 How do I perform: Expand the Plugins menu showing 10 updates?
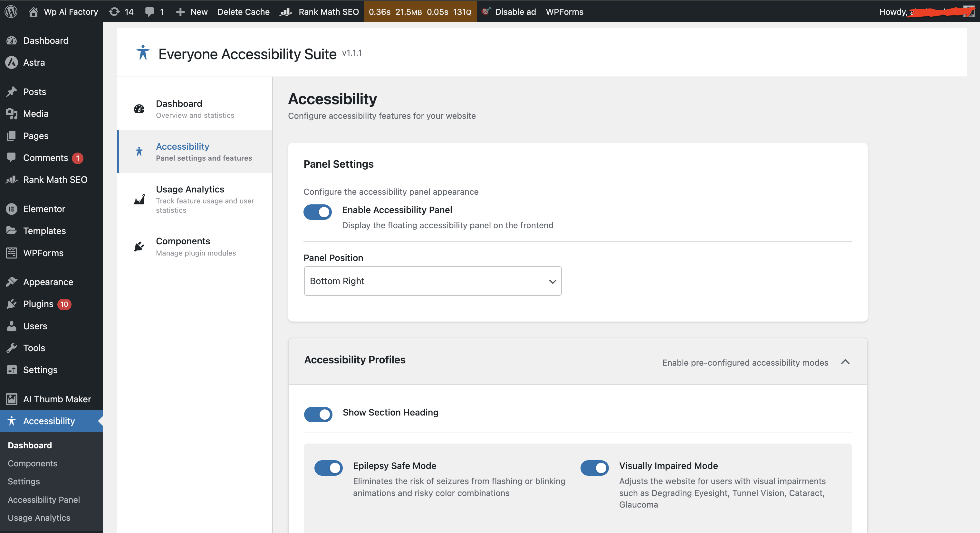pyautogui.click(x=38, y=304)
